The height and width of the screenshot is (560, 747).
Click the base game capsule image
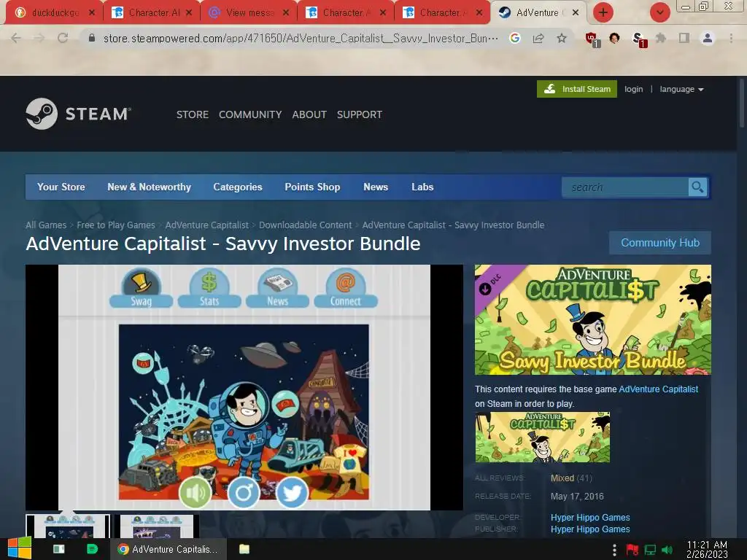coord(543,437)
